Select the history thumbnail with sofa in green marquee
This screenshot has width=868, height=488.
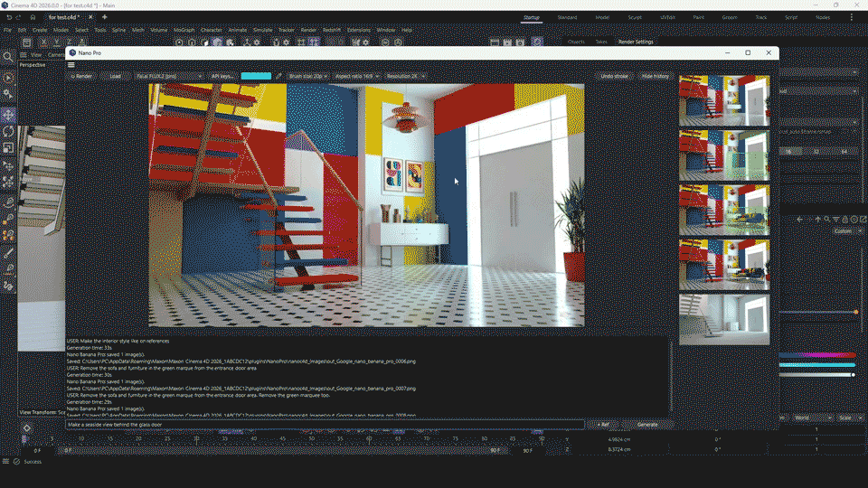[724, 211]
